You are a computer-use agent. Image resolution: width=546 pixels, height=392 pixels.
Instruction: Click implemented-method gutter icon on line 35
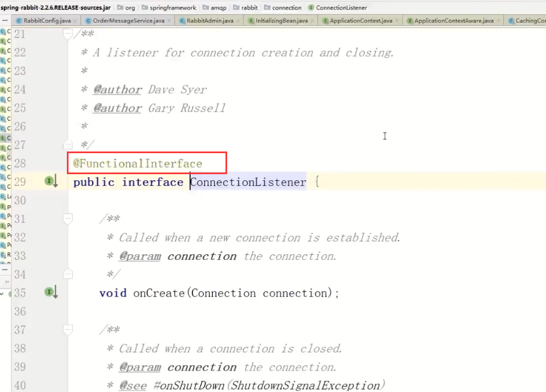click(51, 292)
